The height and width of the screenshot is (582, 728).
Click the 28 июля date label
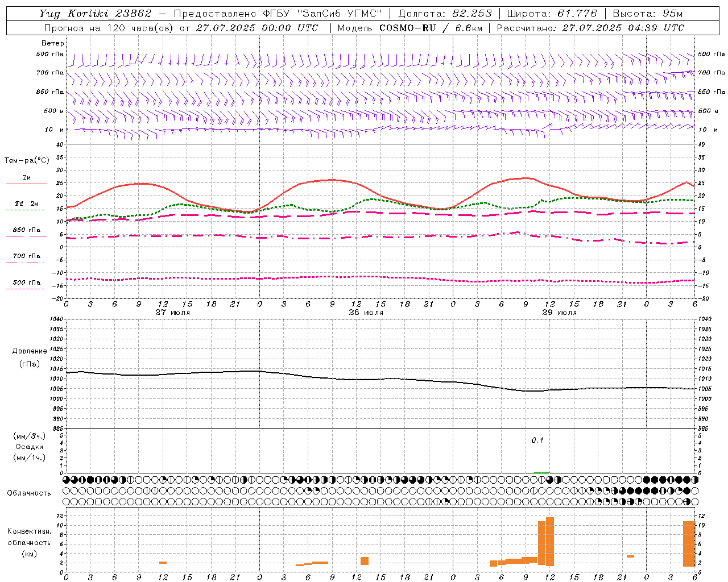(366, 313)
